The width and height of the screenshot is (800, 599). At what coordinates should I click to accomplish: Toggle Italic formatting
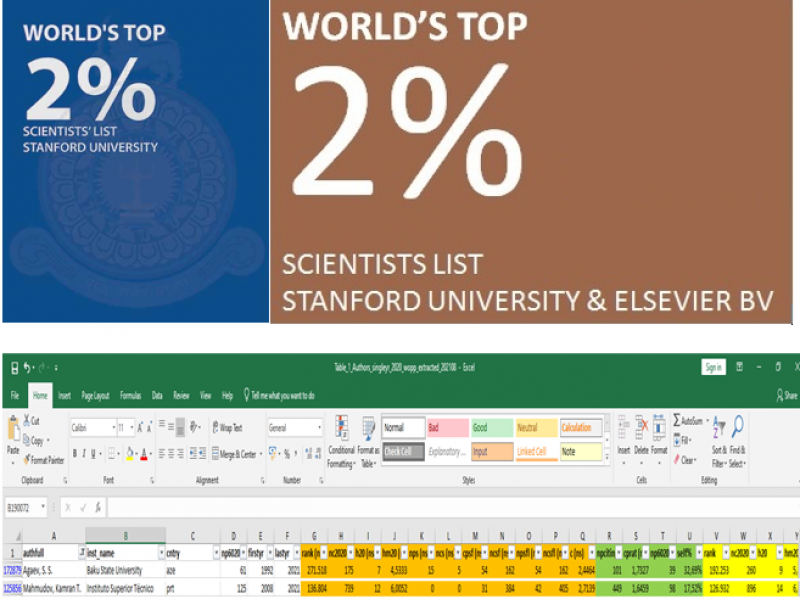point(84,453)
